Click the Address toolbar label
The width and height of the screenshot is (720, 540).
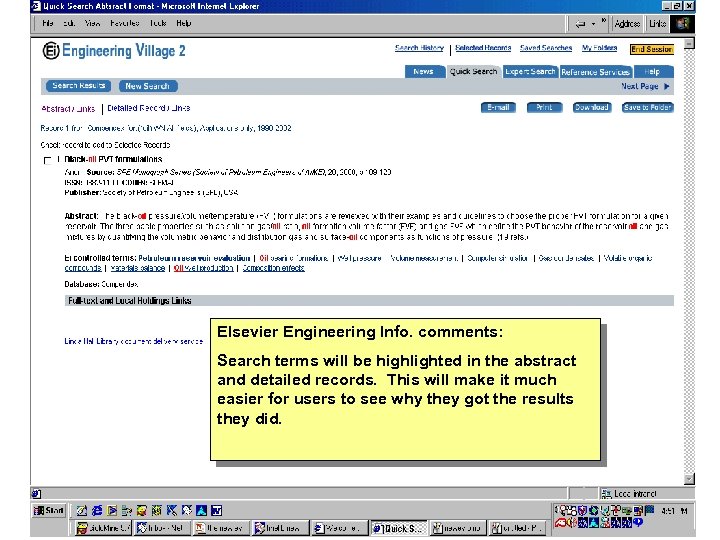coord(627,23)
